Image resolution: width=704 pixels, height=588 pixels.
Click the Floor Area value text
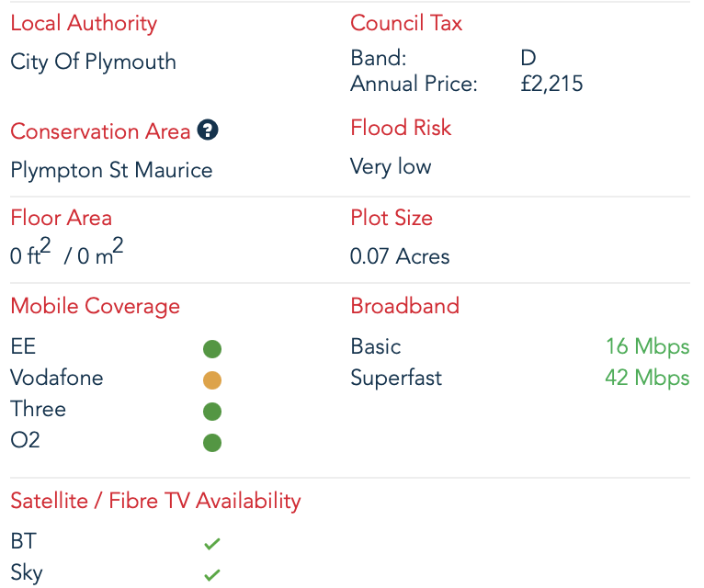tap(66, 255)
